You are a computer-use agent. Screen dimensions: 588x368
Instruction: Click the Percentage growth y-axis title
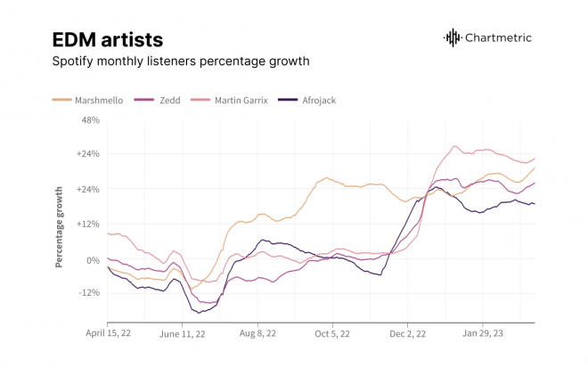(x=60, y=226)
